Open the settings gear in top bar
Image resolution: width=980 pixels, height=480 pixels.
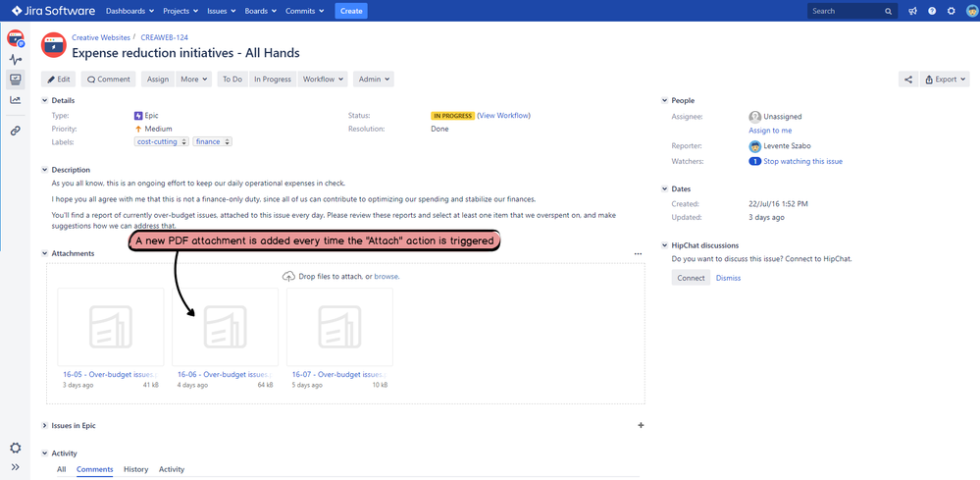tap(952, 11)
